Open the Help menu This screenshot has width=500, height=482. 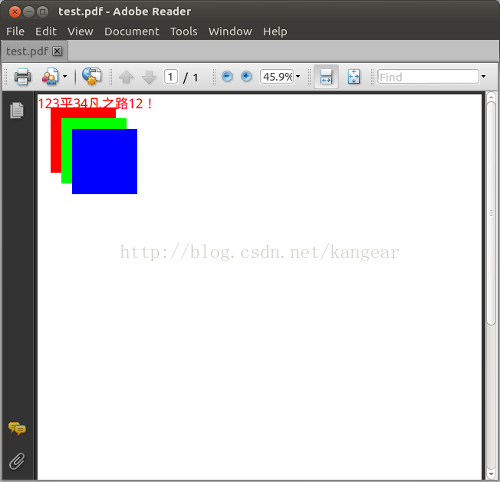pos(275,31)
